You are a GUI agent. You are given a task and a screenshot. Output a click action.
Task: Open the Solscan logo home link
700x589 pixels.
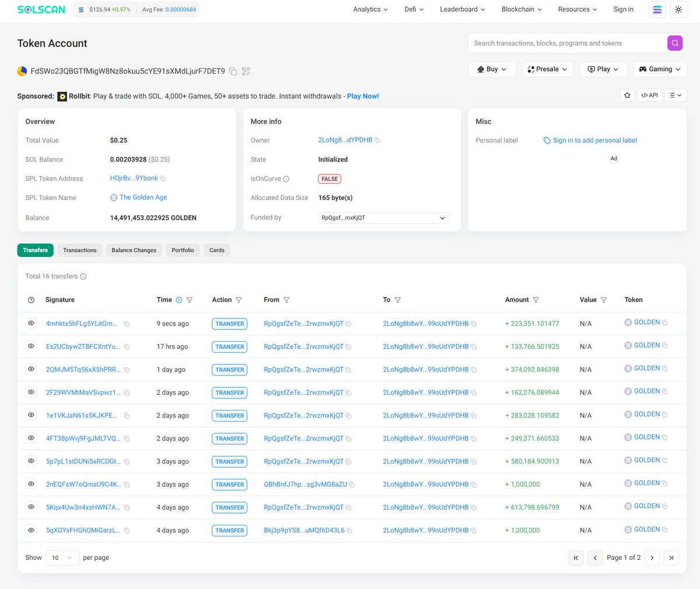click(x=41, y=9)
